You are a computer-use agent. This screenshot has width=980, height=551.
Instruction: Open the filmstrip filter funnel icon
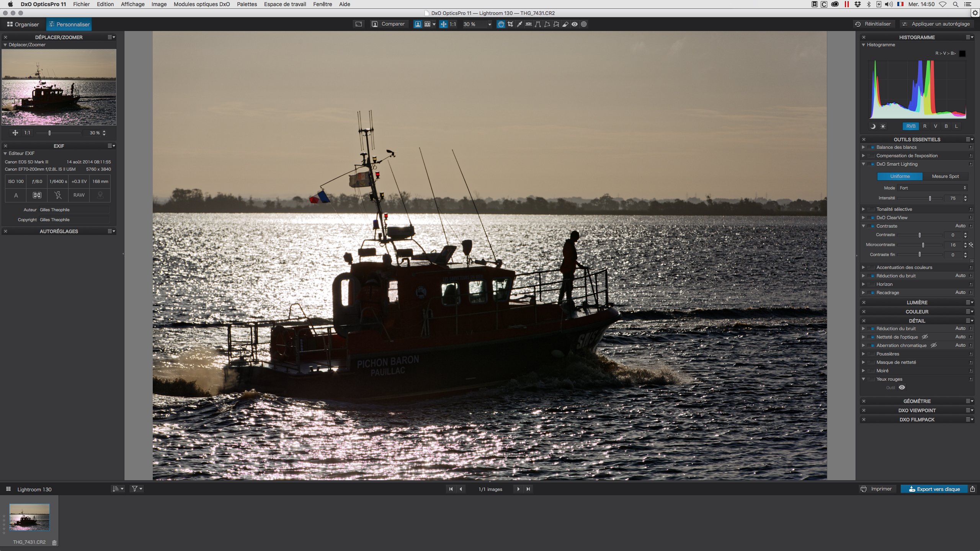[x=137, y=489]
